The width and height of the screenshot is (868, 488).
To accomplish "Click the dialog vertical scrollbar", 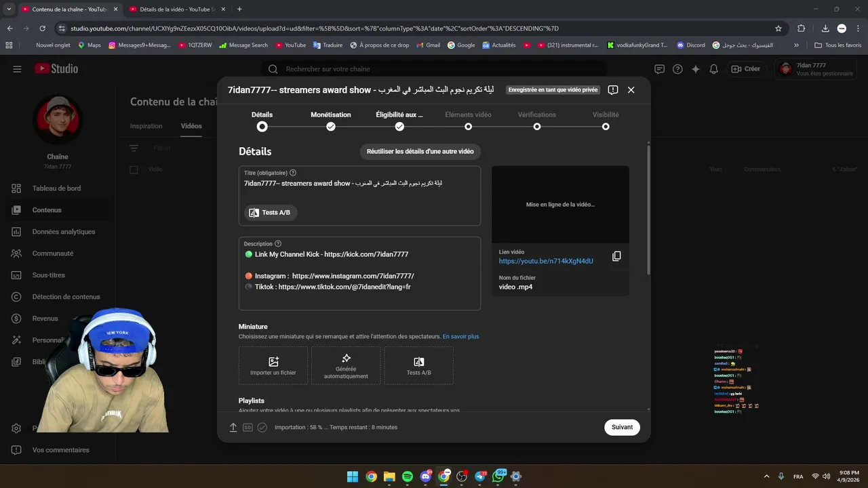I will [648, 209].
